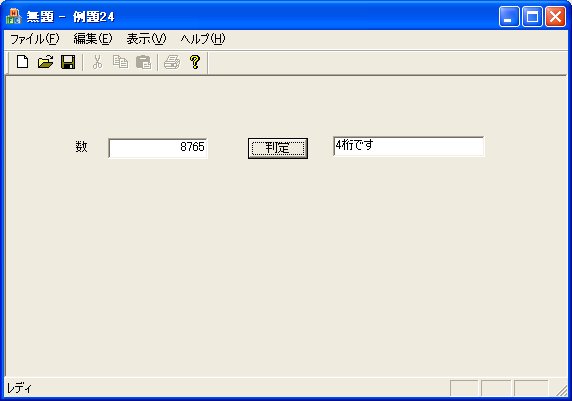The width and height of the screenshot is (572, 401).
Task: Click the Copy toolbar icon
Action: tap(120, 62)
